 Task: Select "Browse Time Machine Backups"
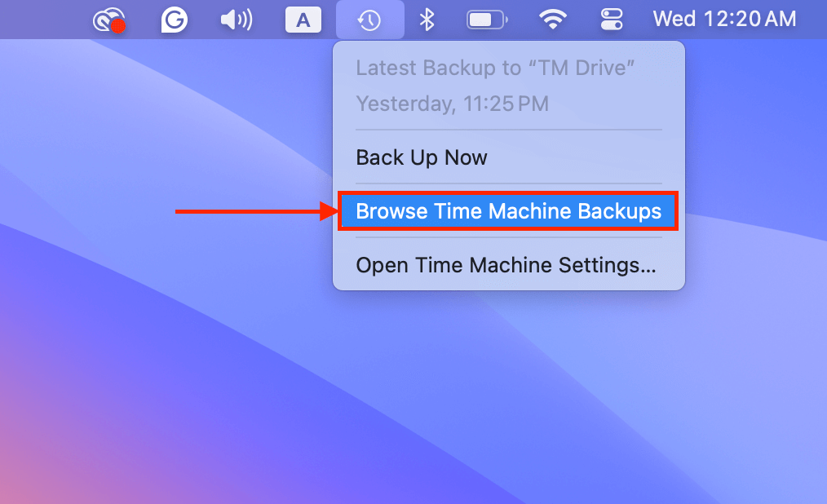coord(507,210)
